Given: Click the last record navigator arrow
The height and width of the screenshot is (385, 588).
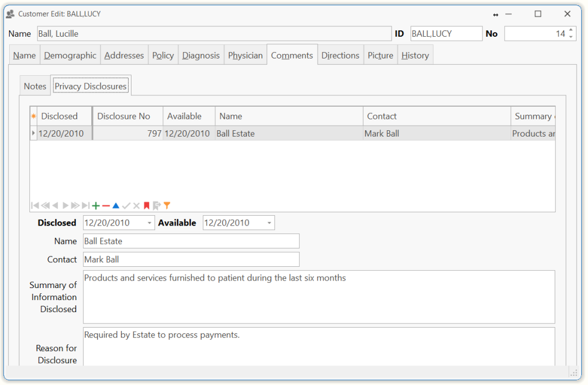Looking at the screenshot, I should pyautogui.click(x=86, y=205).
